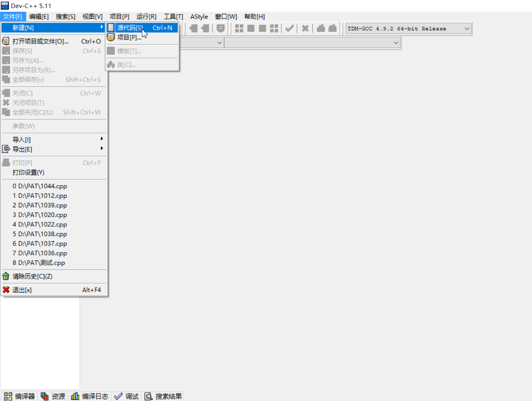Screen dimensions: 532x401
Task: Click the icon beside 另存项目为(R)...
Action: point(6,70)
